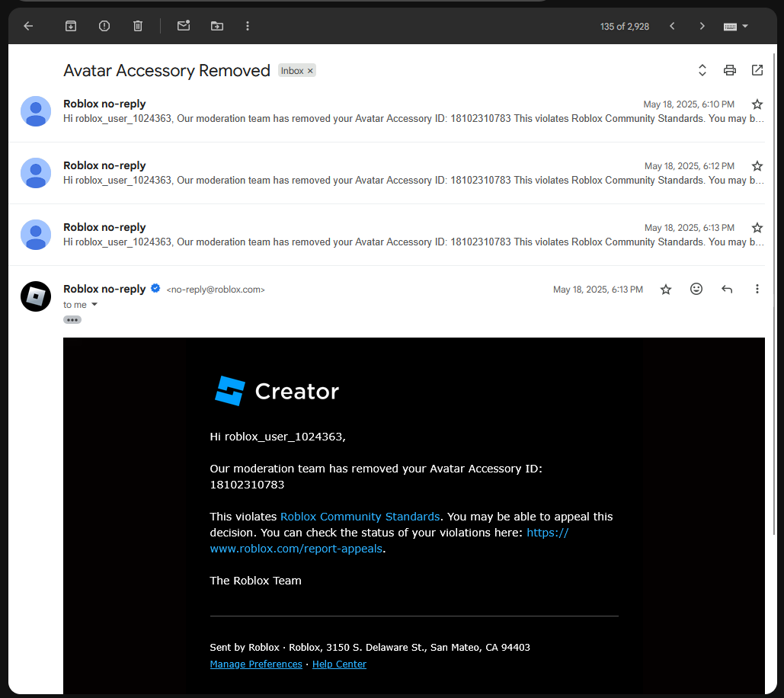The height and width of the screenshot is (698, 784).
Task: Open the toolbar More options menu
Action: 248,26
